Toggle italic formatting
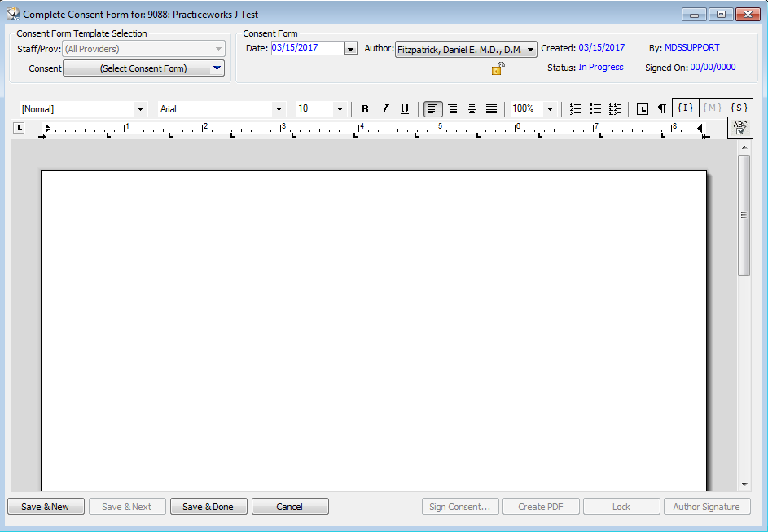 click(x=385, y=108)
